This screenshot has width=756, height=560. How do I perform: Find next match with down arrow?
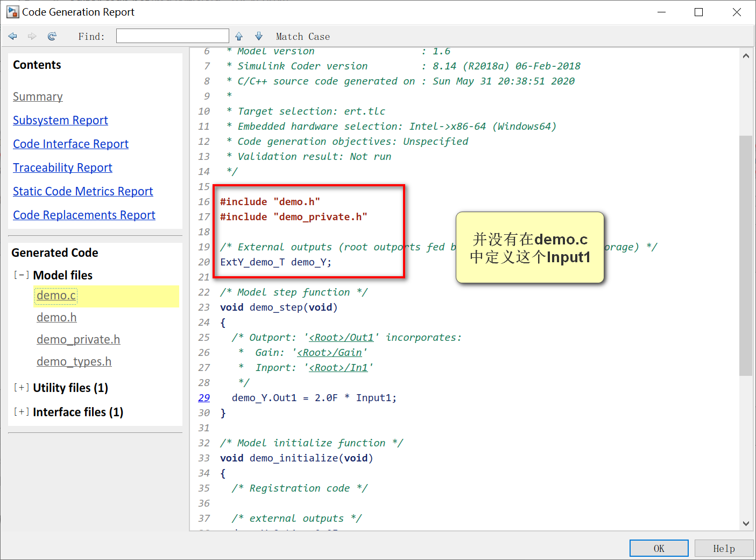[x=259, y=36]
